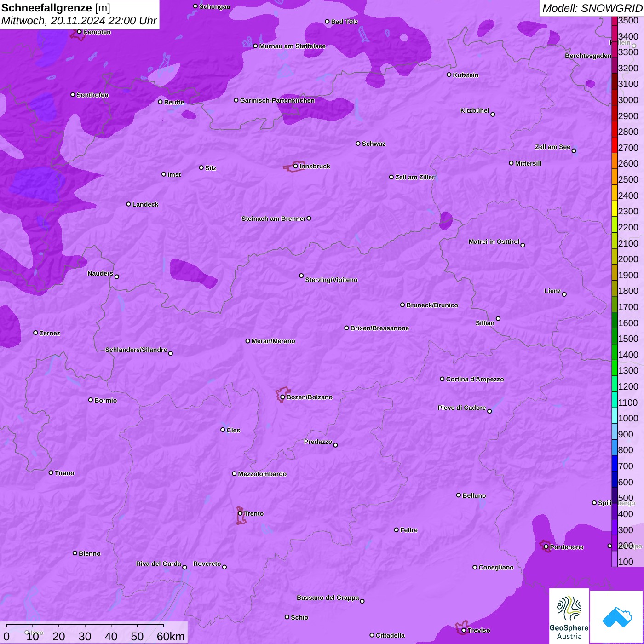The image size is (644, 644).
Task: Click the Sterzing/Vipiteno location dot
Action: pyautogui.click(x=301, y=276)
